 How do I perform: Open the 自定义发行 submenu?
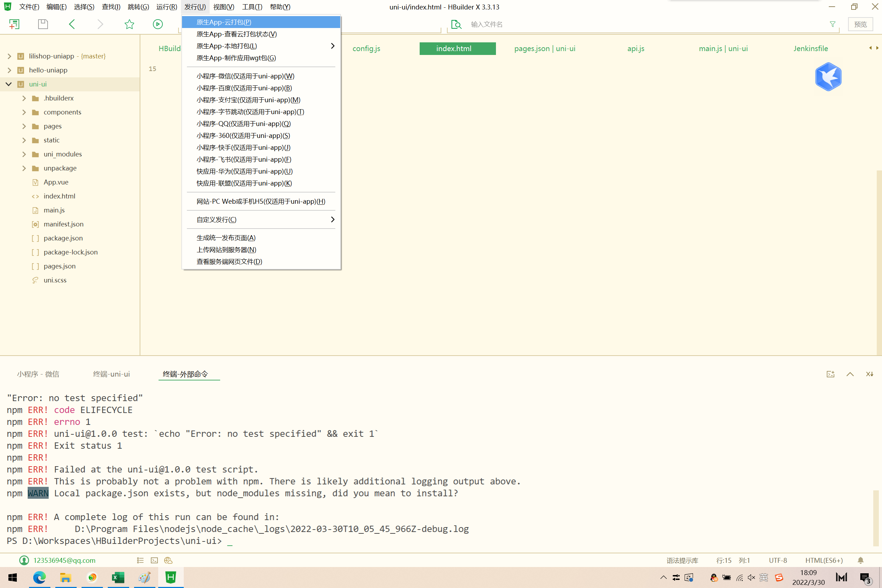coord(261,219)
